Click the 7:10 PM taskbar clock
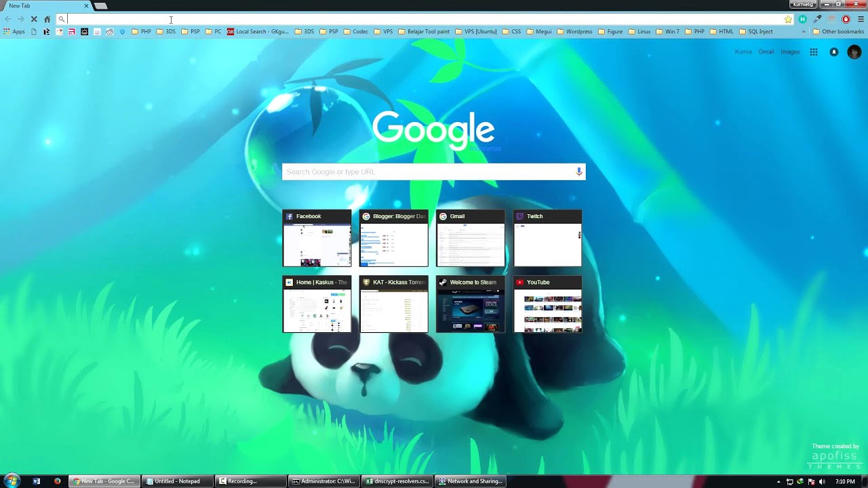 (x=845, y=481)
